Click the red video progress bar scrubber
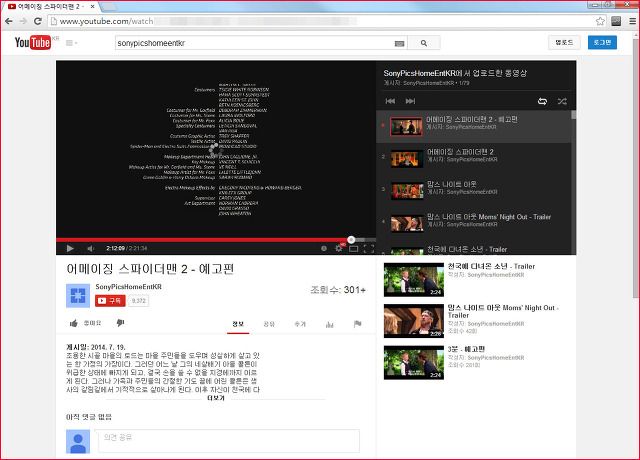The width and height of the screenshot is (640, 460). pos(351,240)
